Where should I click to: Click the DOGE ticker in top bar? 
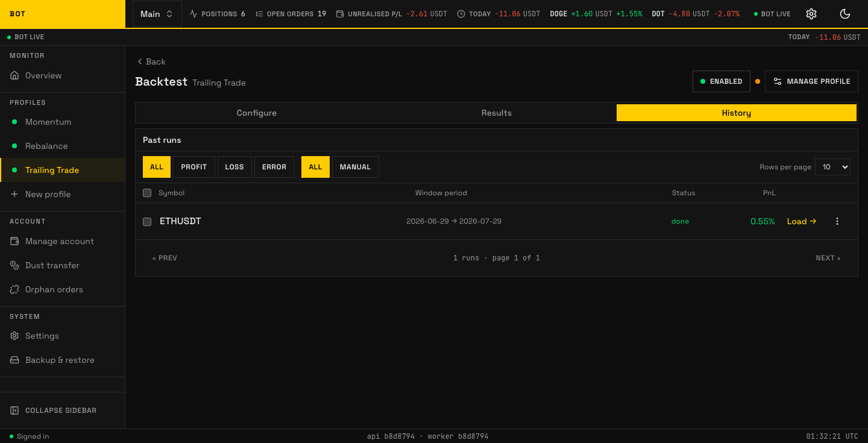click(x=596, y=14)
